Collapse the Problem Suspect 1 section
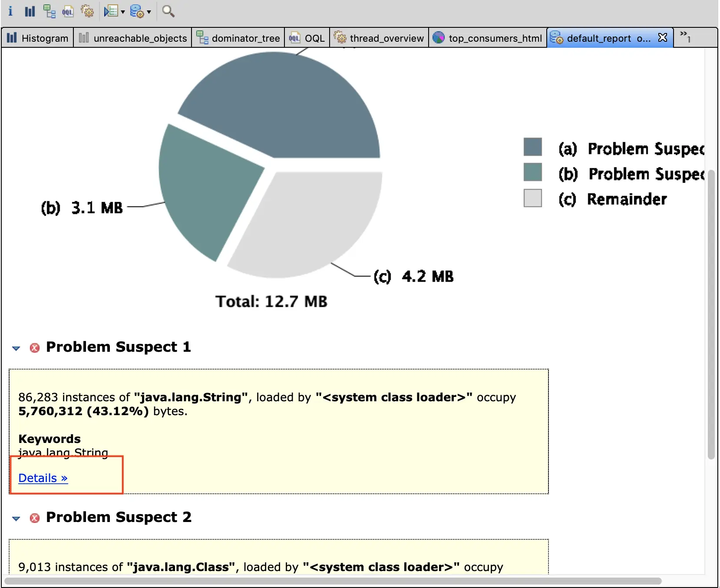 tap(16, 348)
